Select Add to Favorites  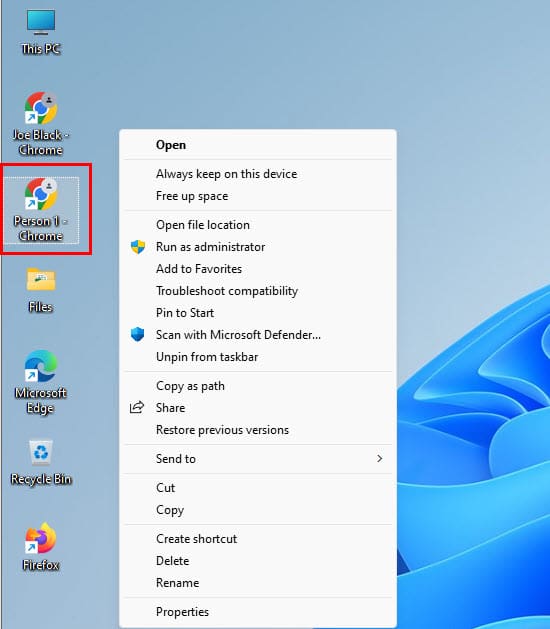click(258, 269)
